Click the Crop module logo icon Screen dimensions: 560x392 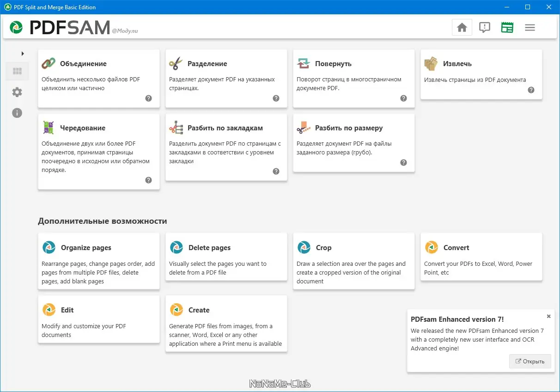click(x=304, y=247)
